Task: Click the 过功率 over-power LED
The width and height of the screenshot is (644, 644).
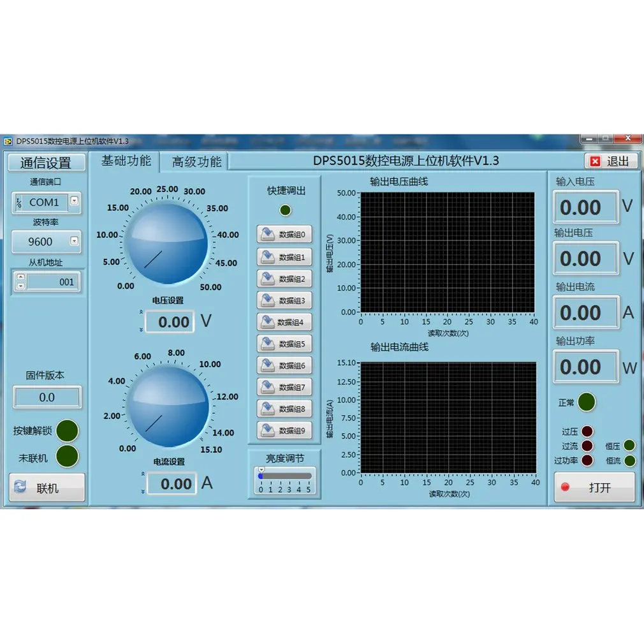Action: point(588,460)
